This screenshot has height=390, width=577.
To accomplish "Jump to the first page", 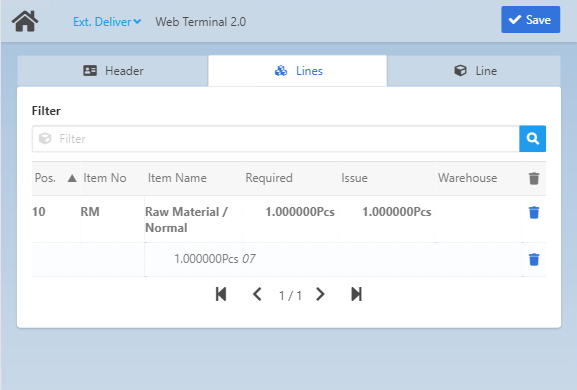I will pyautogui.click(x=221, y=294).
